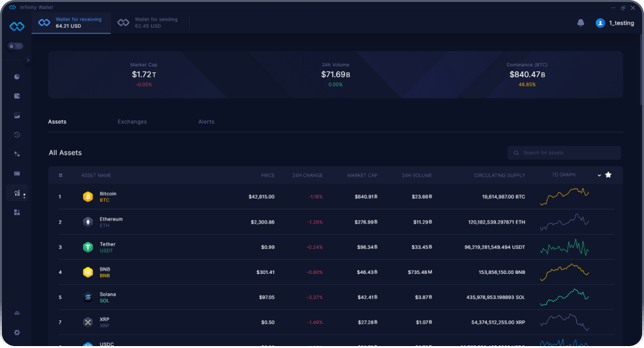Switch to Wallet for receiving tab

71,23
